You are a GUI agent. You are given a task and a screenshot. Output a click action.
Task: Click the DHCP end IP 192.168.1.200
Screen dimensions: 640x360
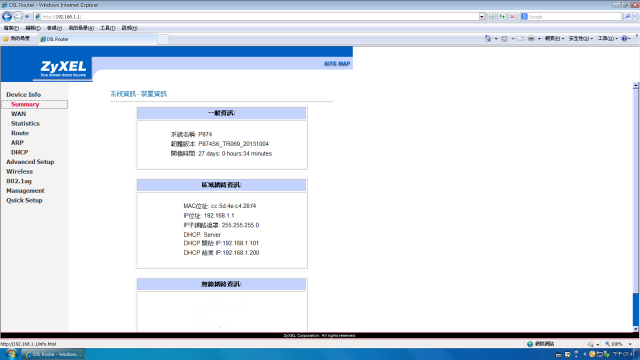tap(240, 253)
